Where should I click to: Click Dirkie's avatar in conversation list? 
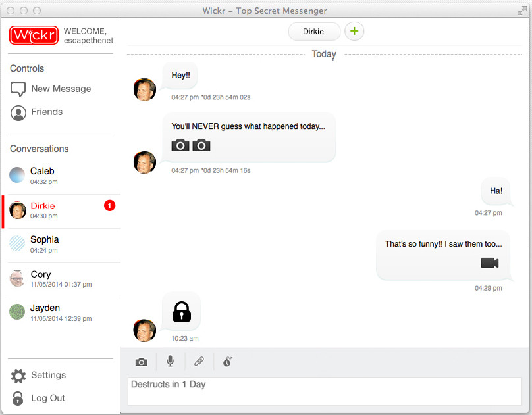point(18,210)
